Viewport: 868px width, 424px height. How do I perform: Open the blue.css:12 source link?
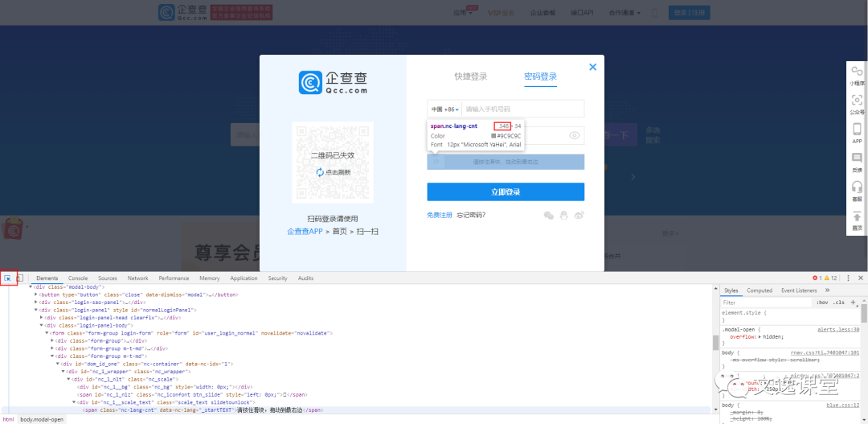842,405
